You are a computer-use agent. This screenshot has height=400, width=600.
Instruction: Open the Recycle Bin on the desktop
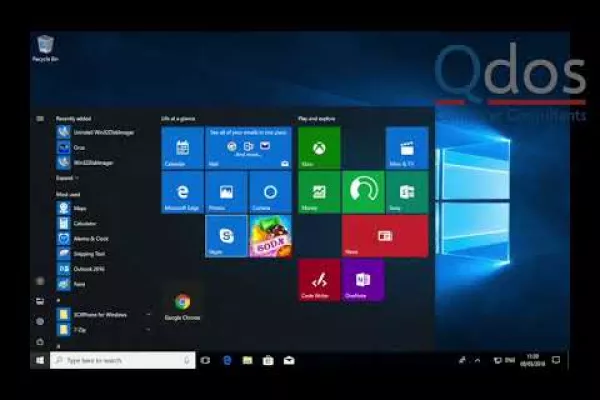click(45, 47)
